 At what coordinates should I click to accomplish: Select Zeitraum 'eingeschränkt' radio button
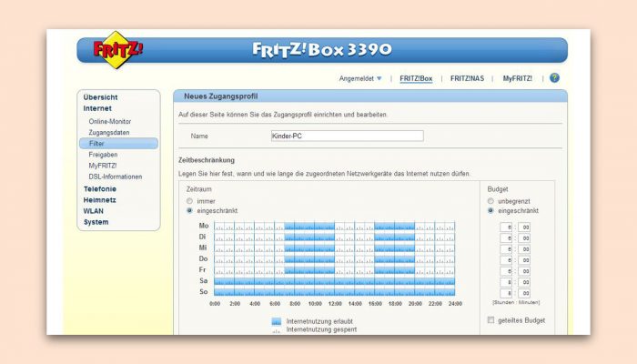point(189,210)
